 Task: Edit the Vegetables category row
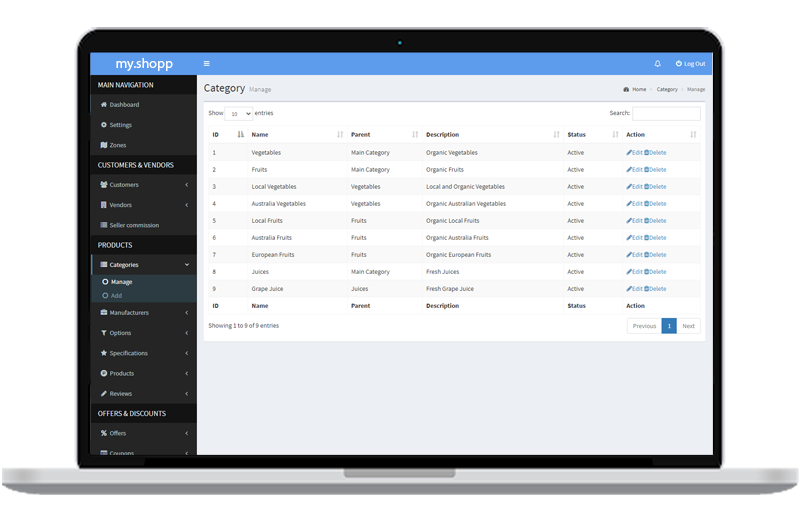pos(634,153)
